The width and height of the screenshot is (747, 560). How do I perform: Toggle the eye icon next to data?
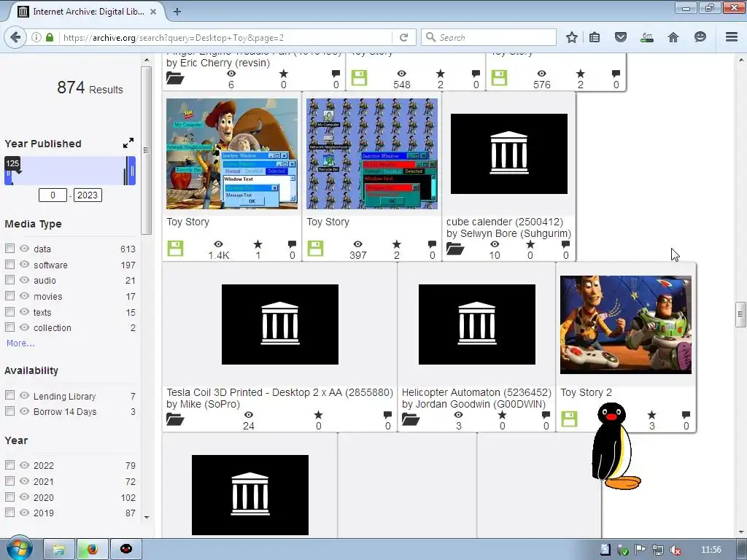[24, 249]
